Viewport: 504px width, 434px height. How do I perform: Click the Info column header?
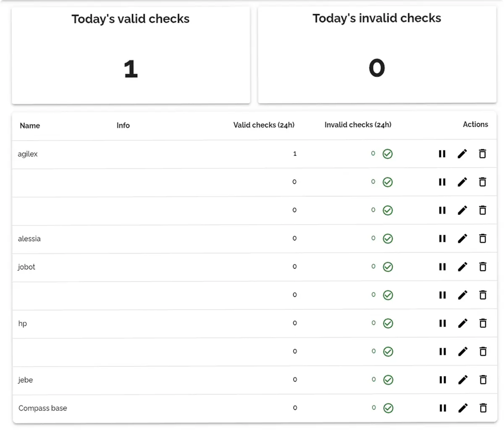click(x=123, y=125)
